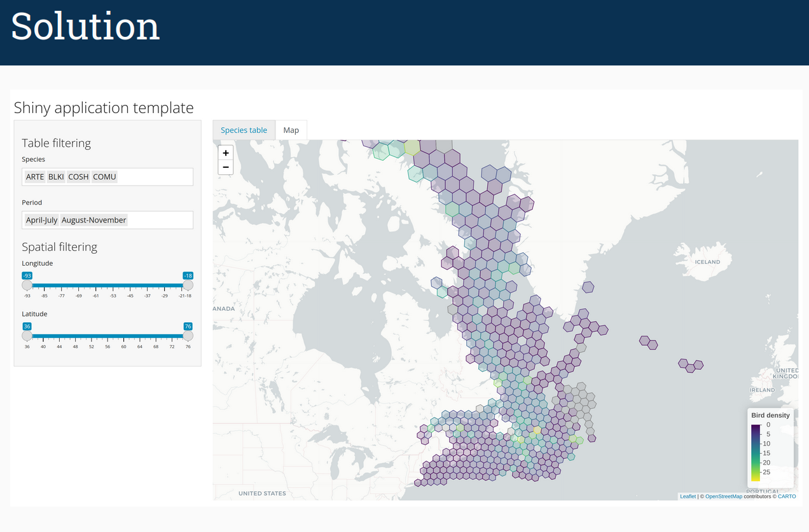The width and height of the screenshot is (809, 532).
Task: Switch to the Species table tab
Action: coord(244,130)
